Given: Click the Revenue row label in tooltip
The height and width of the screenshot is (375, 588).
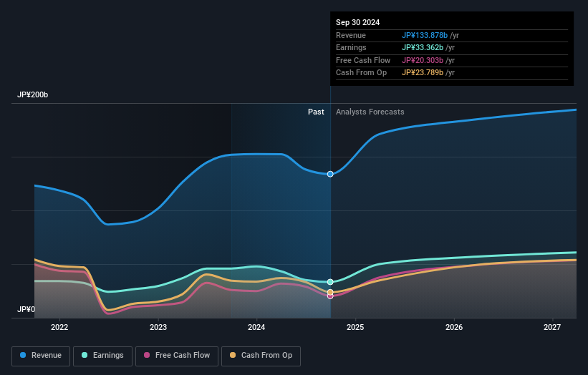Looking at the screenshot, I should (351, 35).
